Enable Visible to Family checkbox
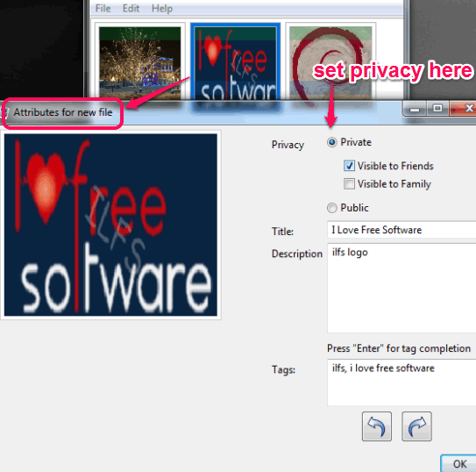This screenshot has height=472, width=476. [349, 183]
